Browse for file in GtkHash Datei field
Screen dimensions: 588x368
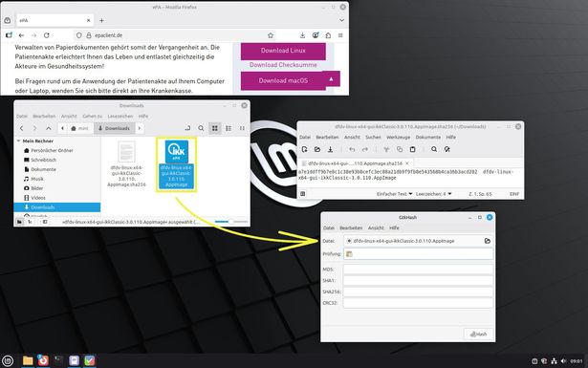tap(487, 241)
